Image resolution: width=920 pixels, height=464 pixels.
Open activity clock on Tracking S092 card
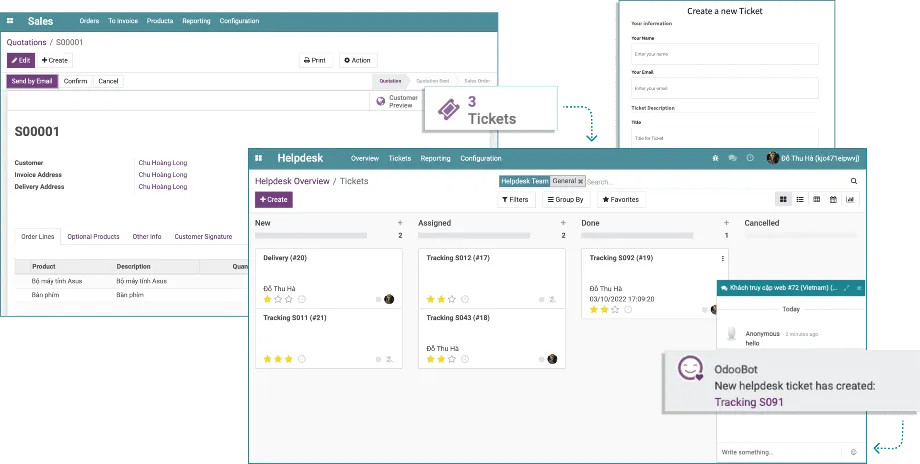tap(628, 310)
